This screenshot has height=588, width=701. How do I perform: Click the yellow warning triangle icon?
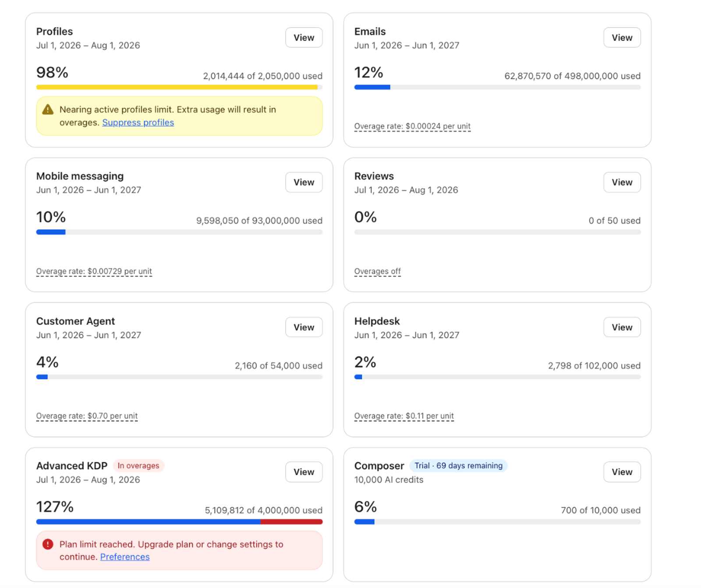tap(48, 109)
